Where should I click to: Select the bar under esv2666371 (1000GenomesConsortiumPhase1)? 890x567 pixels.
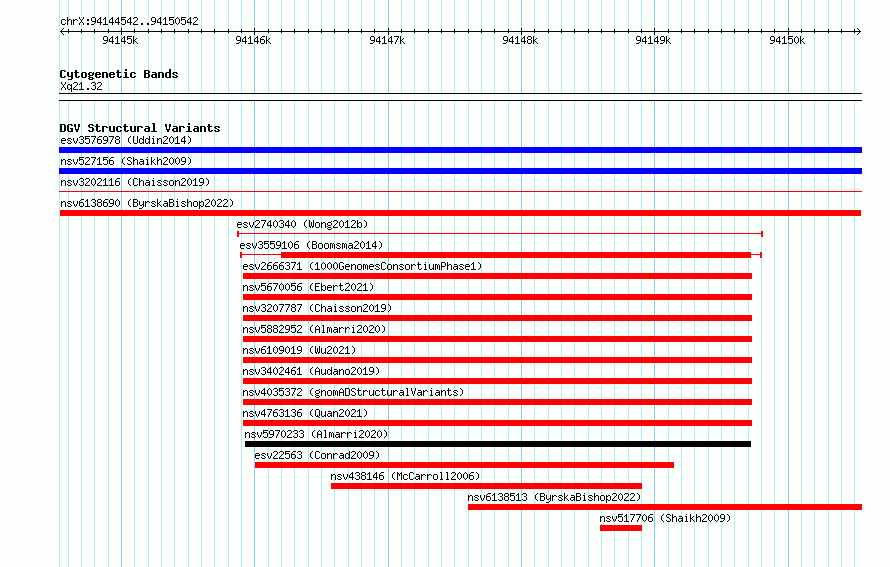[497, 276]
